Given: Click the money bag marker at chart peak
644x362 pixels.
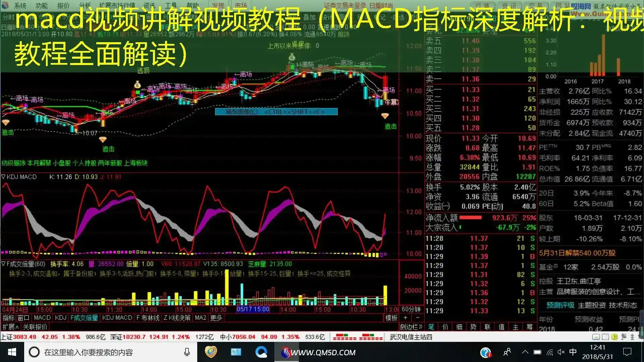Looking at the screenshot, I should pyautogui.click(x=291, y=57).
